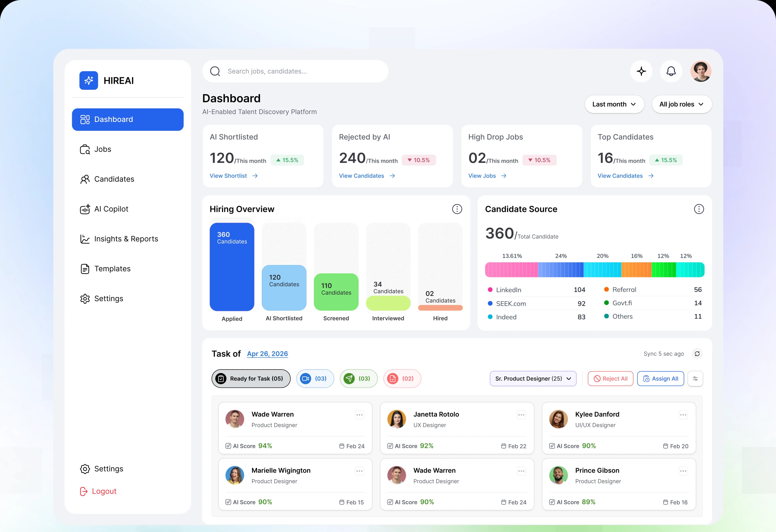This screenshot has height=532, width=776.
Task: Click the arrow next to View Shortlist
Action: [x=255, y=176]
